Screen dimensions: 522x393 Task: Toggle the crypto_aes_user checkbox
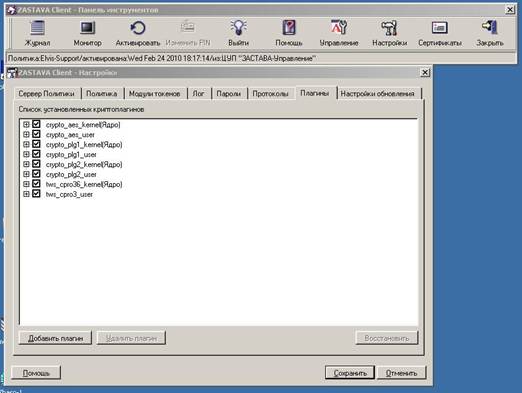[36, 134]
